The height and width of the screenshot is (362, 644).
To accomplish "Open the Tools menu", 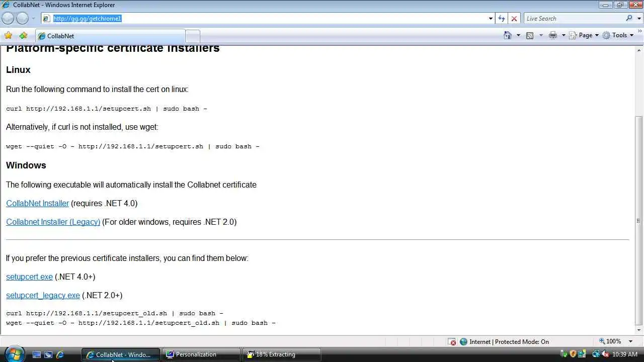I will (618, 35).
